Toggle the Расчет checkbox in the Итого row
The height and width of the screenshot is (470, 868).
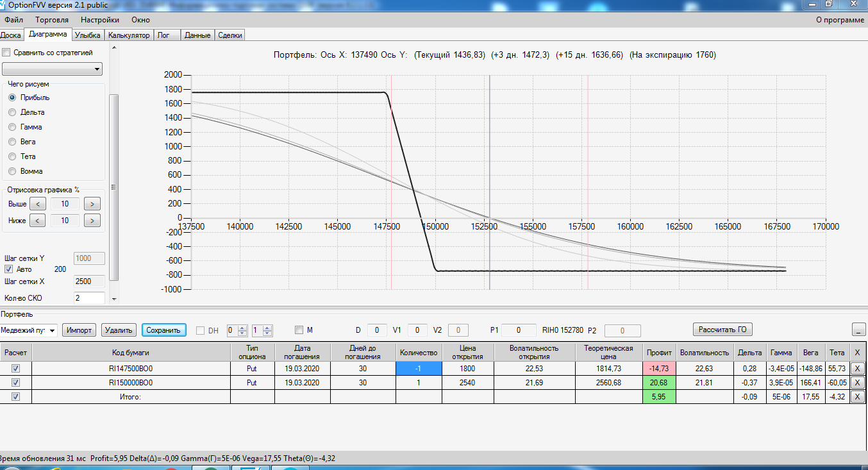pos(16,397)
